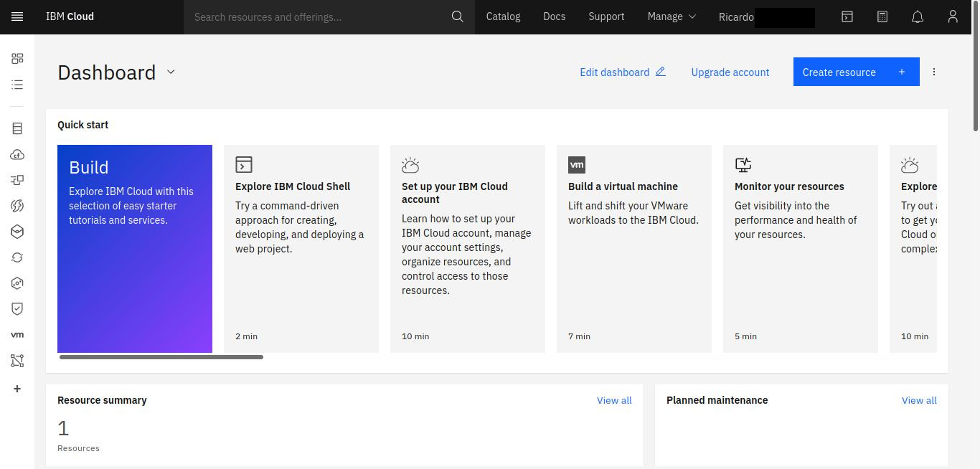Open the Catalog menu item
This screenshot has width=980, height=469.
[503, 16]
